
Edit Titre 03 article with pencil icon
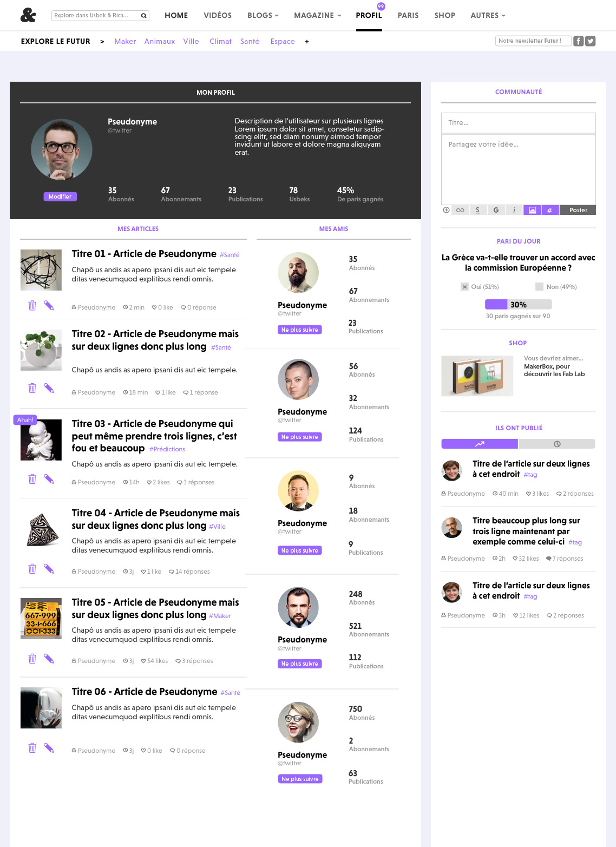pyautogui.click(x=49, y=478)
